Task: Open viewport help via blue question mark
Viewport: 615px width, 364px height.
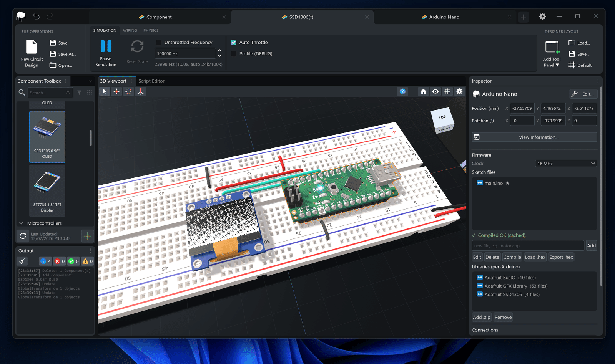Action: (x=402, y=91)
